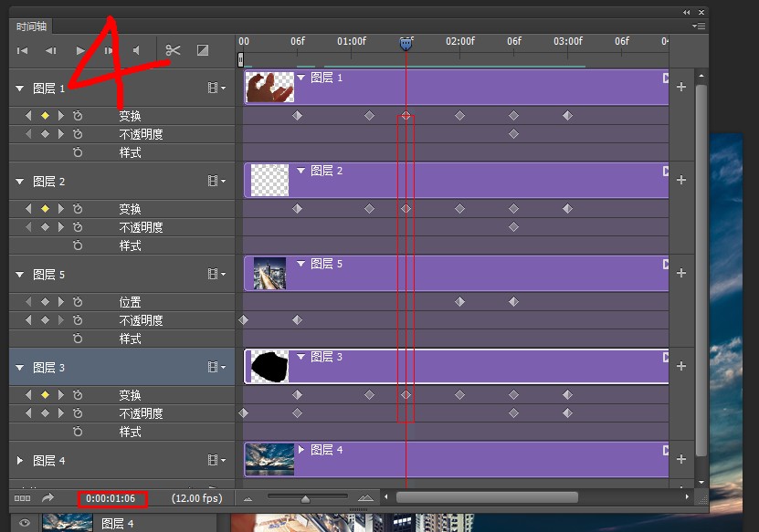The height and width of the screenshot is (532, 759).
Task: Hide 图层 4 in the Layers panel
Action: pyautogui.click(x=24, y=523)
